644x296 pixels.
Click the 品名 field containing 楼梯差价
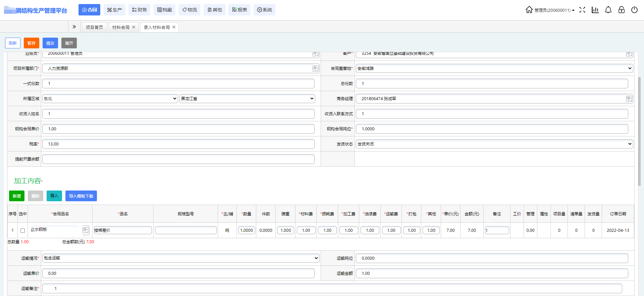[123, 230]
